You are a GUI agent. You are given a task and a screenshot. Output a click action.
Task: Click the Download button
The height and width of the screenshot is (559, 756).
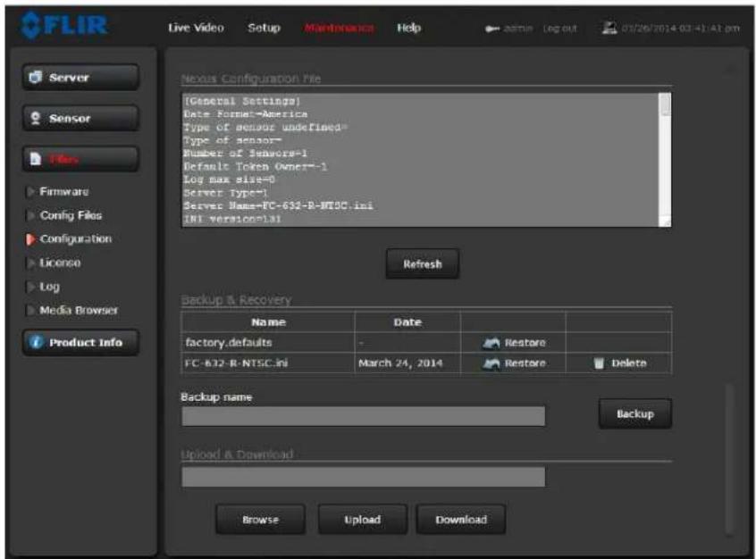pyautogui.click(x=461, y=520)
